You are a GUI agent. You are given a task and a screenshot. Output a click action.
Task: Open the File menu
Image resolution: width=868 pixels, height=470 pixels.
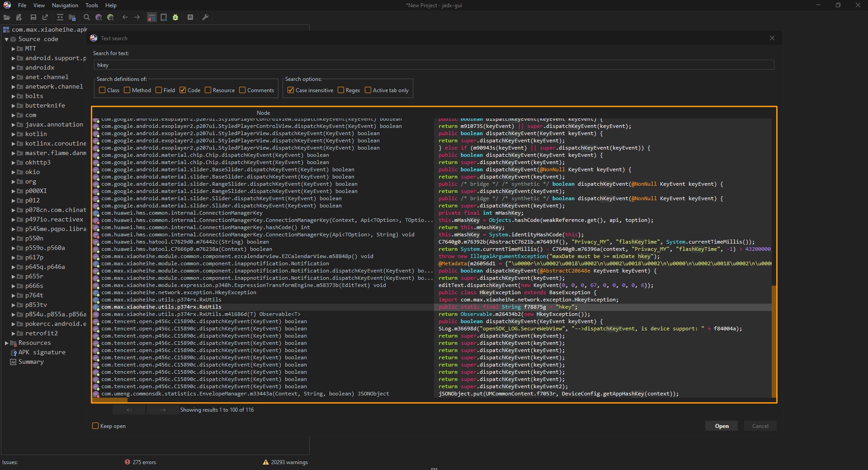coord(22,5)
